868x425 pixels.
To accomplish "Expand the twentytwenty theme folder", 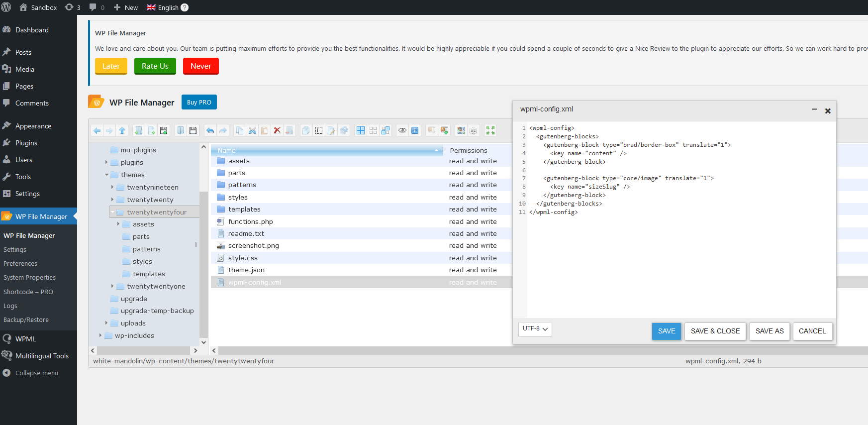I will 112,200.
